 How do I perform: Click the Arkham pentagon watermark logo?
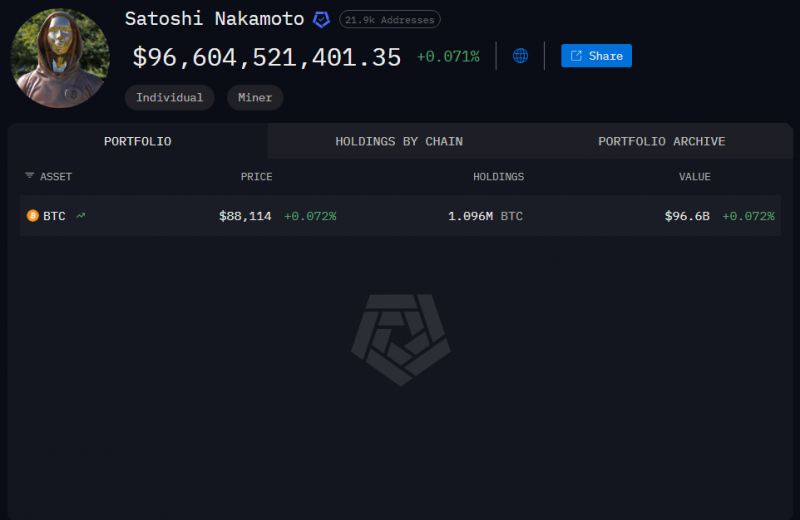pos(401,340)
